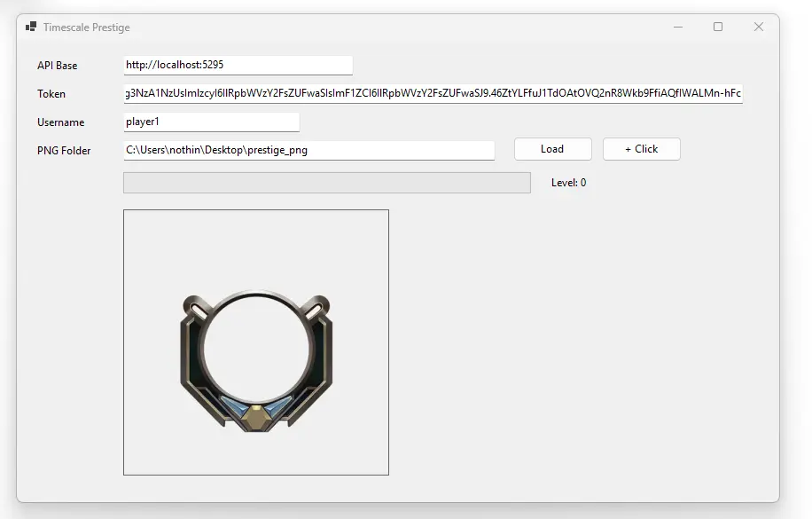Viewport: 812px width, 519px height.
Task: Click the Token label text
Action: pyautogui.click(x=51, y=94)
